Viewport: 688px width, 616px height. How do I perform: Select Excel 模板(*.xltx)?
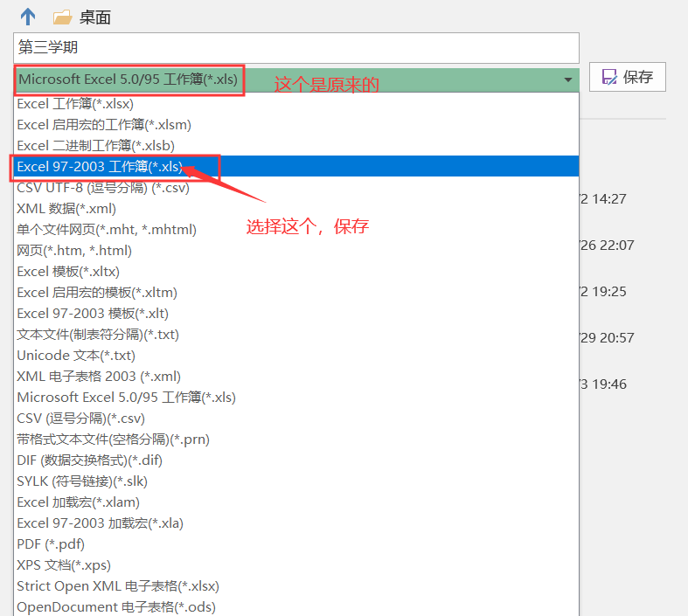point(296,272)
